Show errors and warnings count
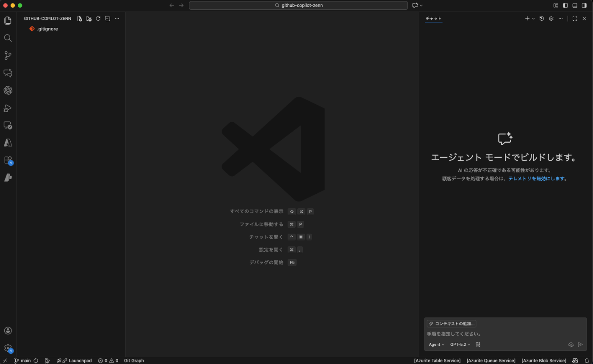 pyautogui.click(x=108, y=361)
